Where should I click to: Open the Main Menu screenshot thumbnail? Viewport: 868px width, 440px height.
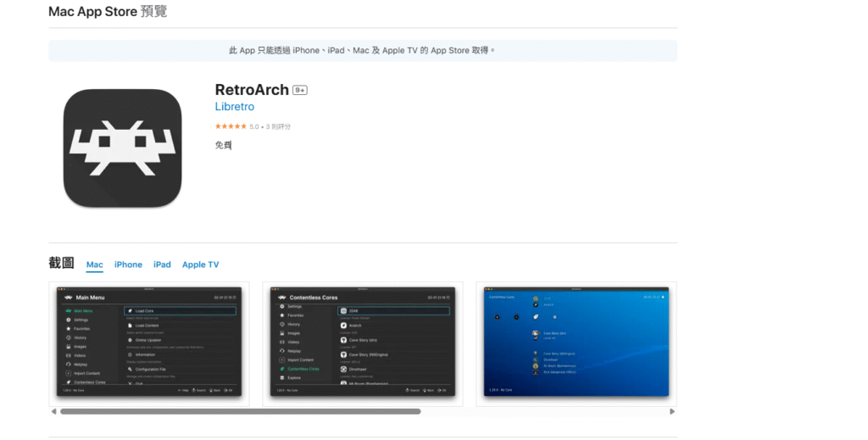coord(149,341)
